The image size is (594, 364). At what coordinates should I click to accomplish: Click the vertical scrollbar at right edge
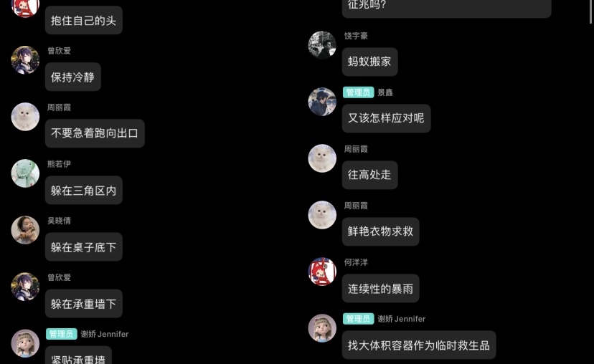point(591,11)
